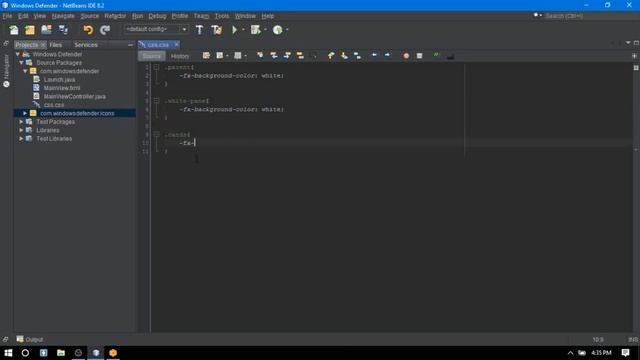Select Launch.java in project tree
This screenshot has height=360, width=640.
point(59,80)
